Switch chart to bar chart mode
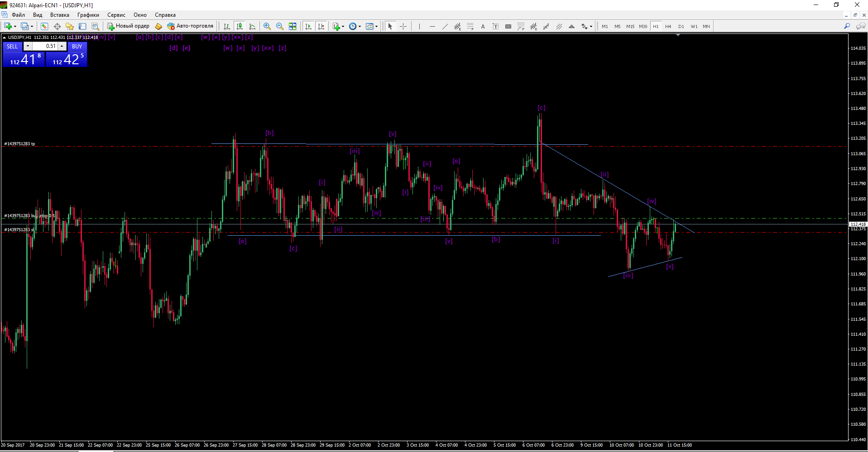868x452 pixels. 227,26
